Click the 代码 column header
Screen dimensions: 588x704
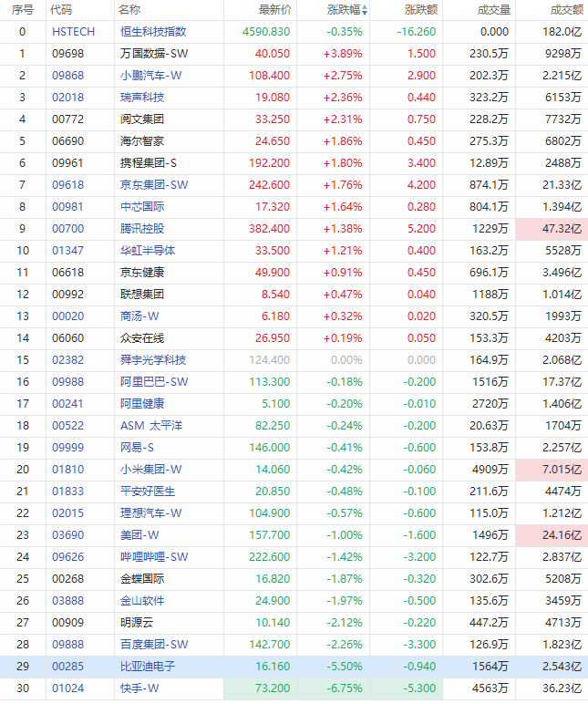61,10
